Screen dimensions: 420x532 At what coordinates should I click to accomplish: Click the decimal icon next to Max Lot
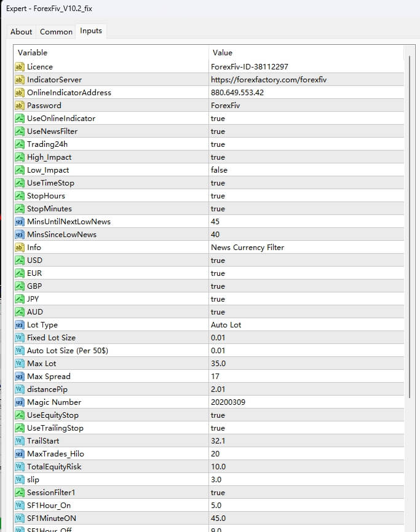pyautogui.click(x=21, y=363)
